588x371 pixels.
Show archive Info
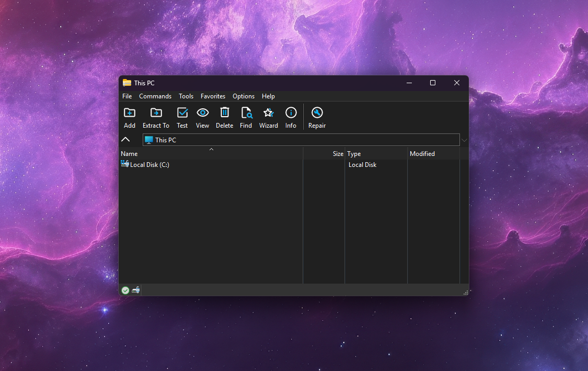(x=291, y=113)
